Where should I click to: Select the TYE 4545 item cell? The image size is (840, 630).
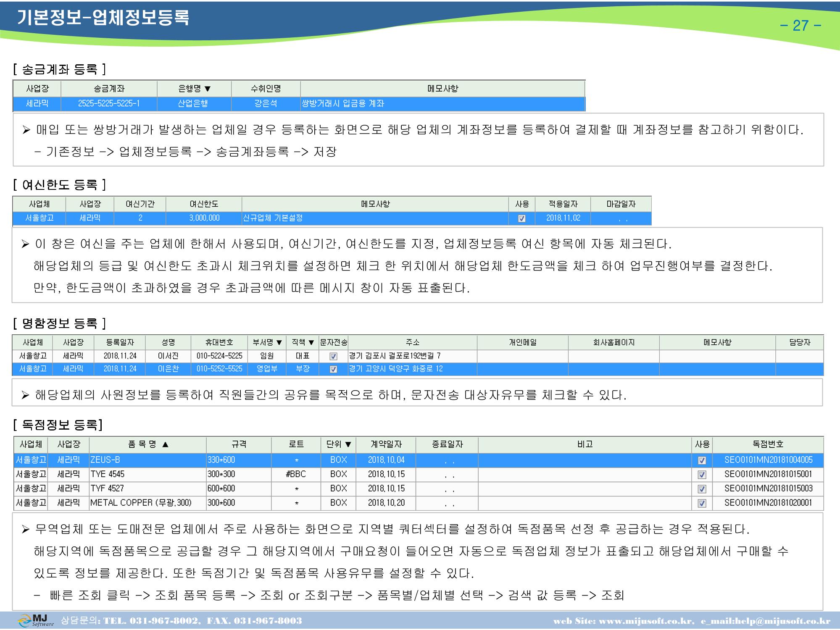click(x=147, y=475)
